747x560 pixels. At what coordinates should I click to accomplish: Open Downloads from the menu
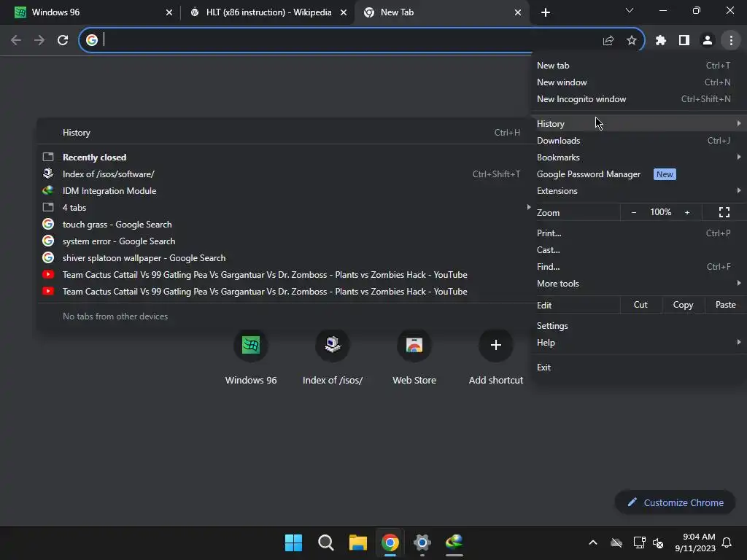tap(638, 141)
